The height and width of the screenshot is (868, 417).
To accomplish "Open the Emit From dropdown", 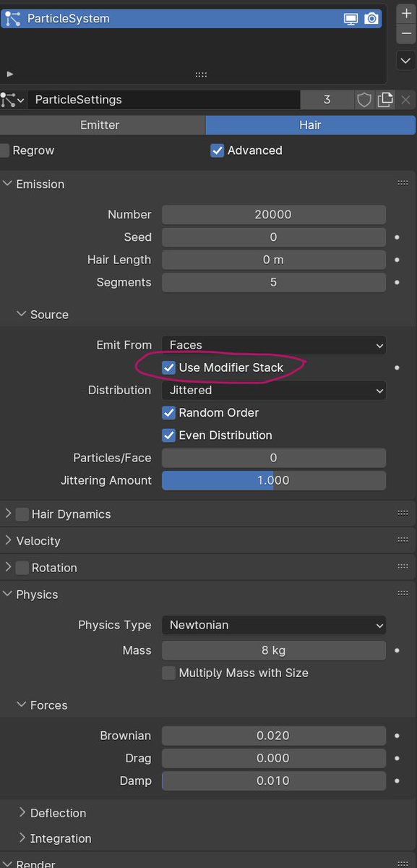I will tap(274, 345).
